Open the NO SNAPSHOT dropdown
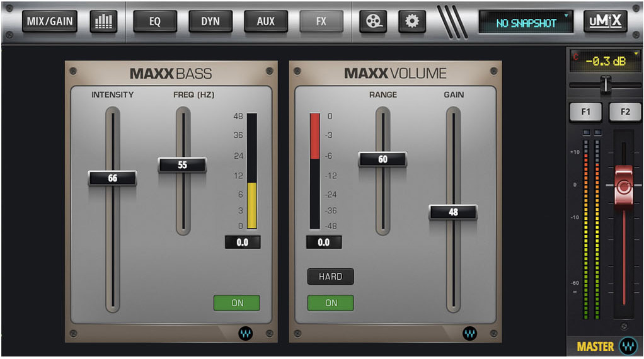This screenshot has width=644, height=359. 526,23
